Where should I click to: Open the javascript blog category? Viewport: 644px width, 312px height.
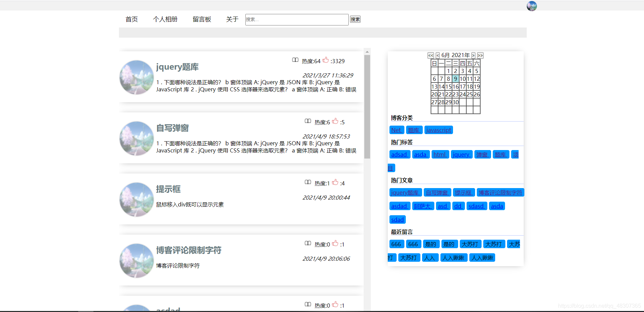pyautogui.click(x=438, y=130)
